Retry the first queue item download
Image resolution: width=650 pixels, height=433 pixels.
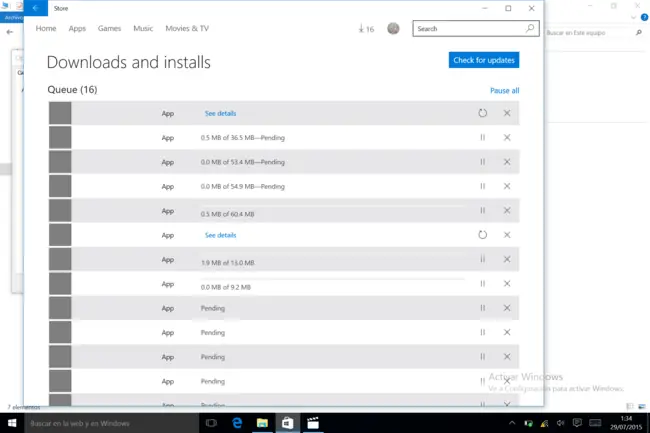[x=483, y=113]
